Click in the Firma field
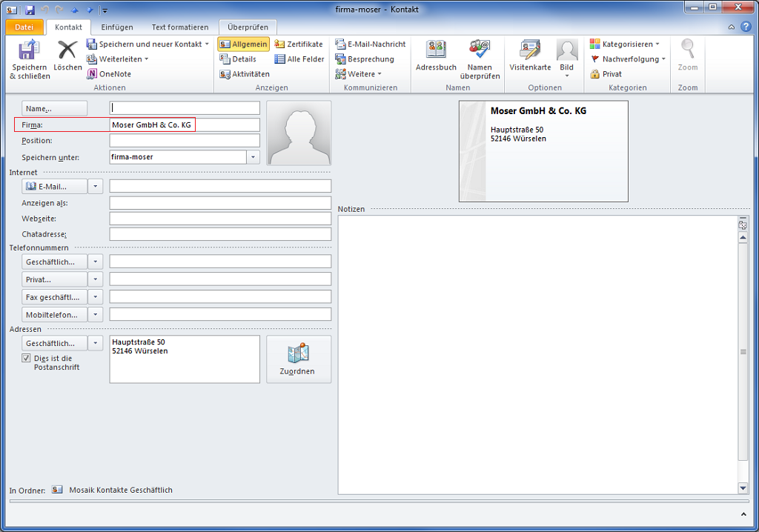Image resolution: width=759 pixels, height=532 pixels. [x=185, y=125]
